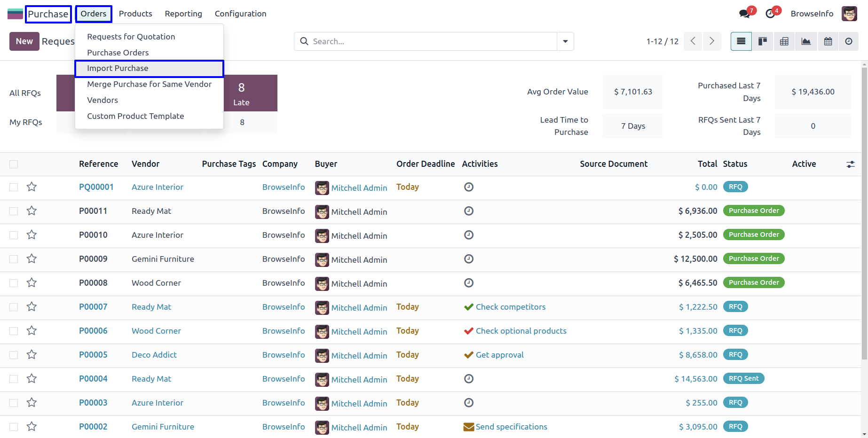Open the Products menu
Image resolution: width=868 pixels, height=438 pixels.
(135, 14)
